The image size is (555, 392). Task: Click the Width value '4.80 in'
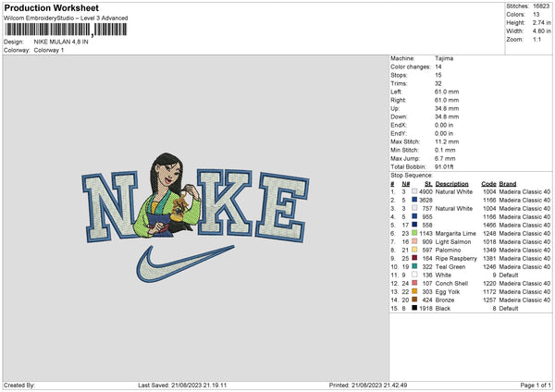pos(541,31)
